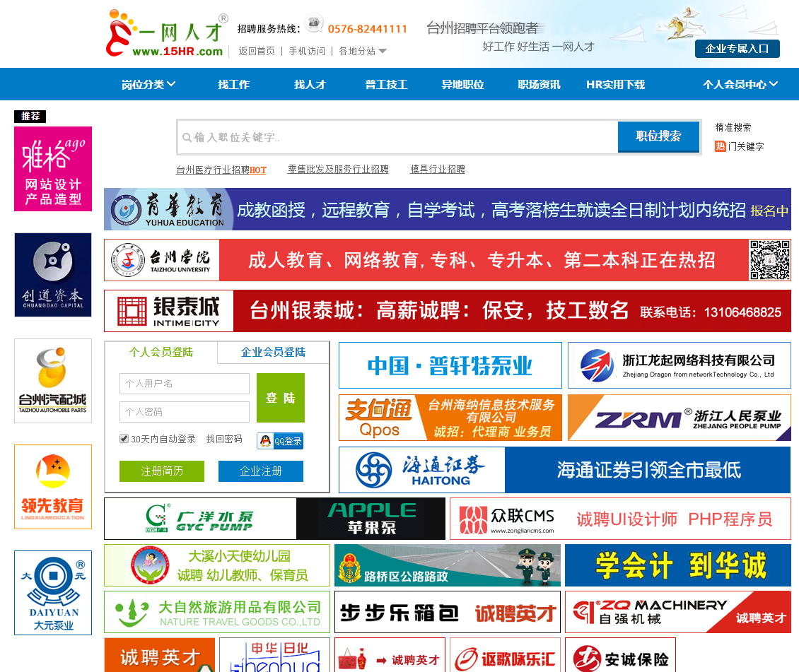The height and width of the screenshot is (672, 799).
Task: Toggle the 30天内自动登录 checkbox
Action: 124,439
